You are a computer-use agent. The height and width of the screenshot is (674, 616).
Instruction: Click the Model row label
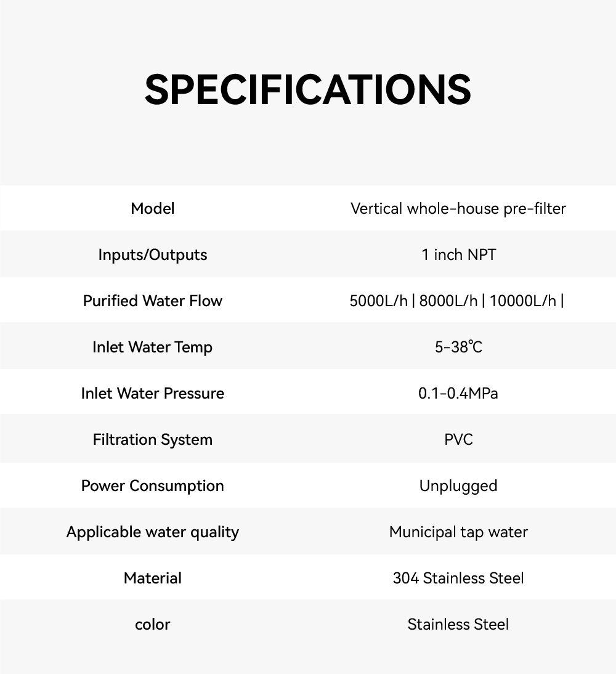(153, 208)
